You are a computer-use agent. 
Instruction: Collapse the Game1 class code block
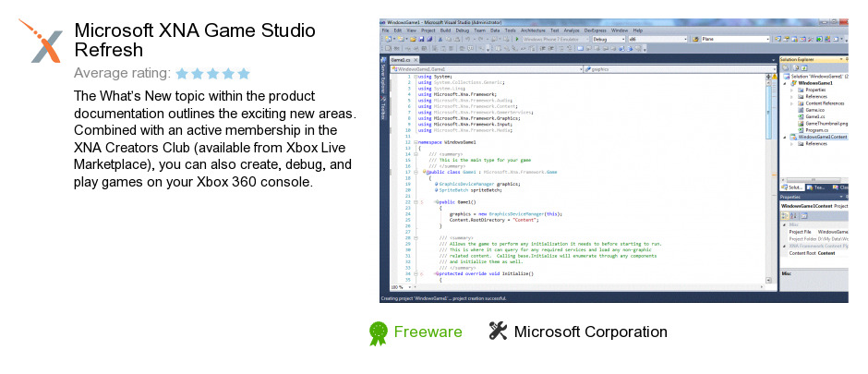point(416,172)
